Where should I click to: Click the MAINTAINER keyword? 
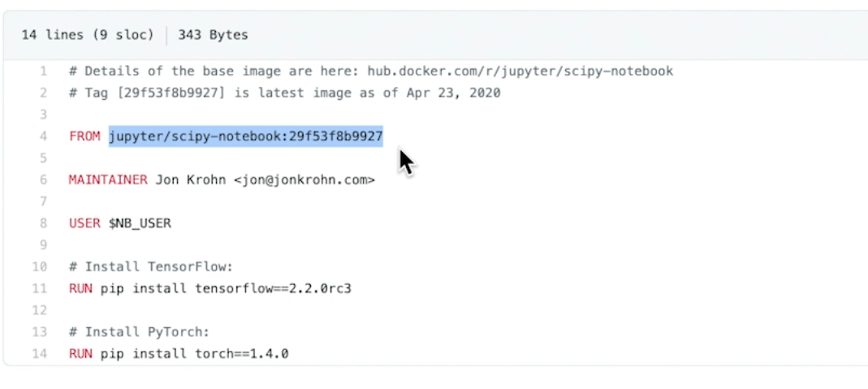coord(108,180)
